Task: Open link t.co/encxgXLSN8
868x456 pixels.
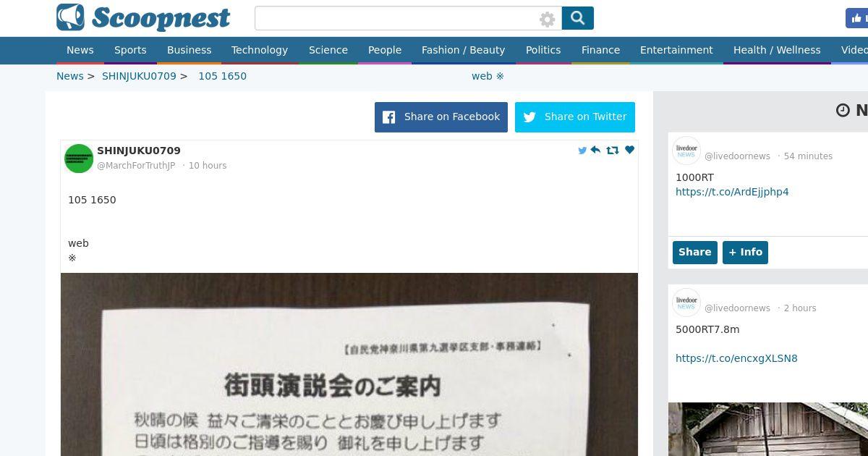Action: click(736, 358)
